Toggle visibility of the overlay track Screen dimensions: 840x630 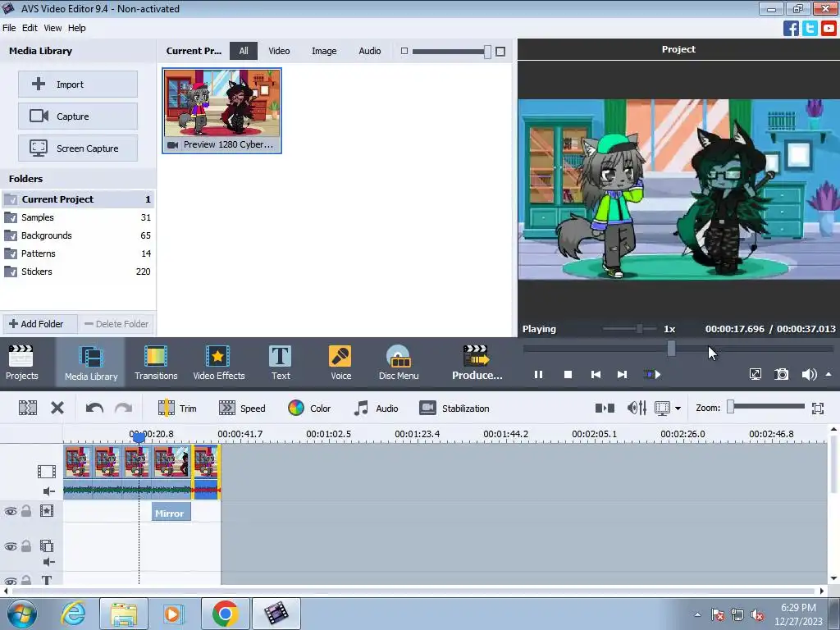click(x=10, y=547)
